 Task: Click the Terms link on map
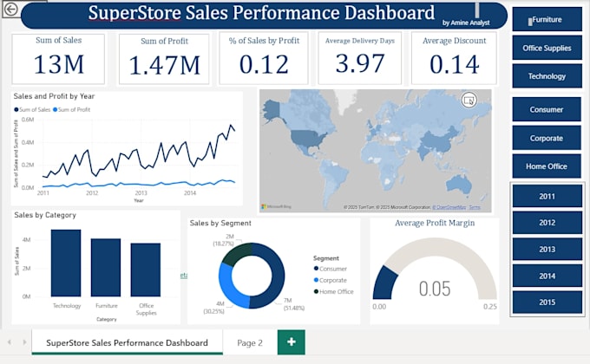(475, 207)
